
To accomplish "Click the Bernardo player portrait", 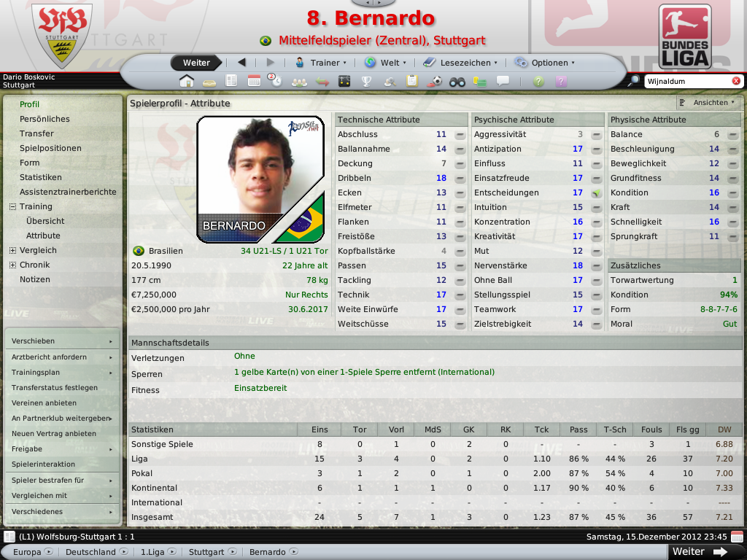I will point(260,179).
